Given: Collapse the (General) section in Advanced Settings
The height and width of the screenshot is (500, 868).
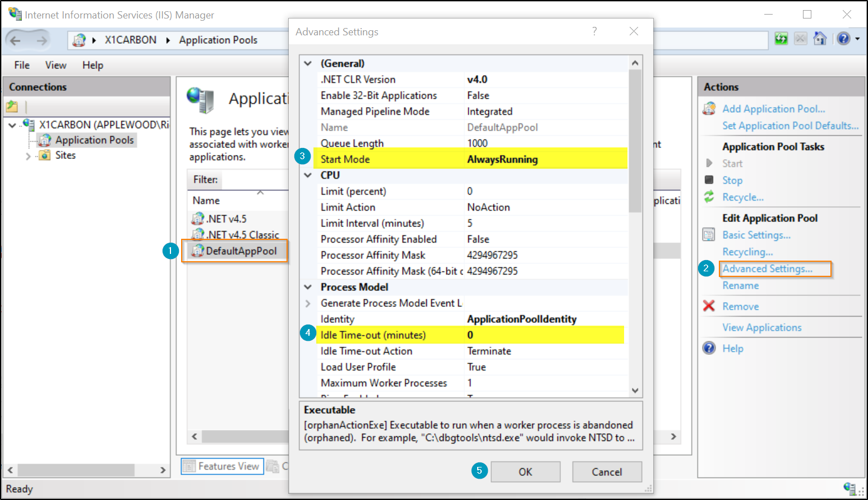Looking at the screenshot, I should click(x=307, y=63).
